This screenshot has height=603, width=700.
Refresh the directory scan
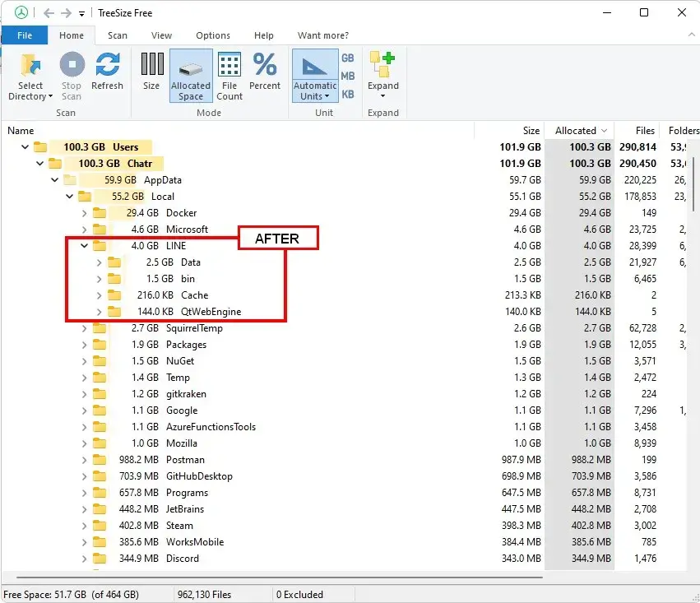coord(107,72)
